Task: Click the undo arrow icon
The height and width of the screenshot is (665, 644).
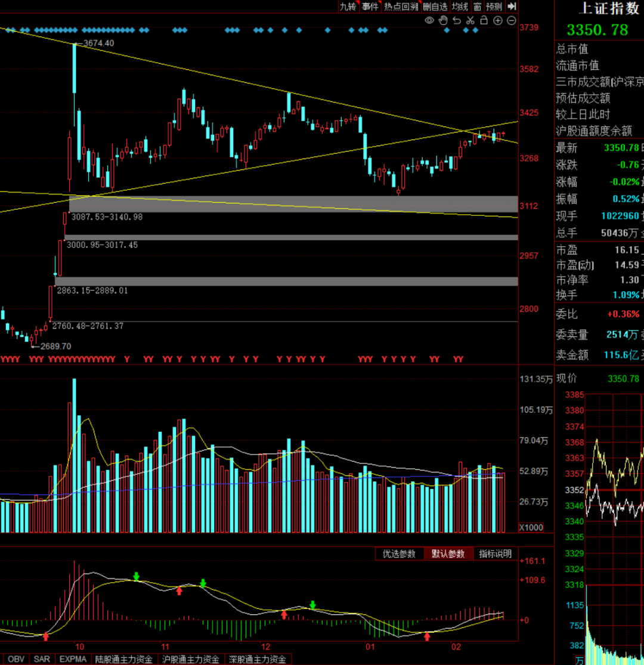Action: coord(457,20)
